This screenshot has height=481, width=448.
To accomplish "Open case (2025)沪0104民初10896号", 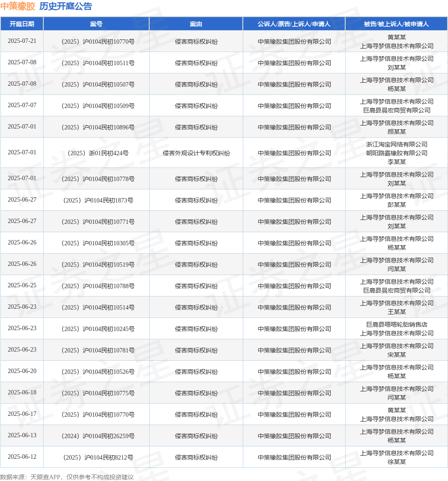I will point(98,127).
